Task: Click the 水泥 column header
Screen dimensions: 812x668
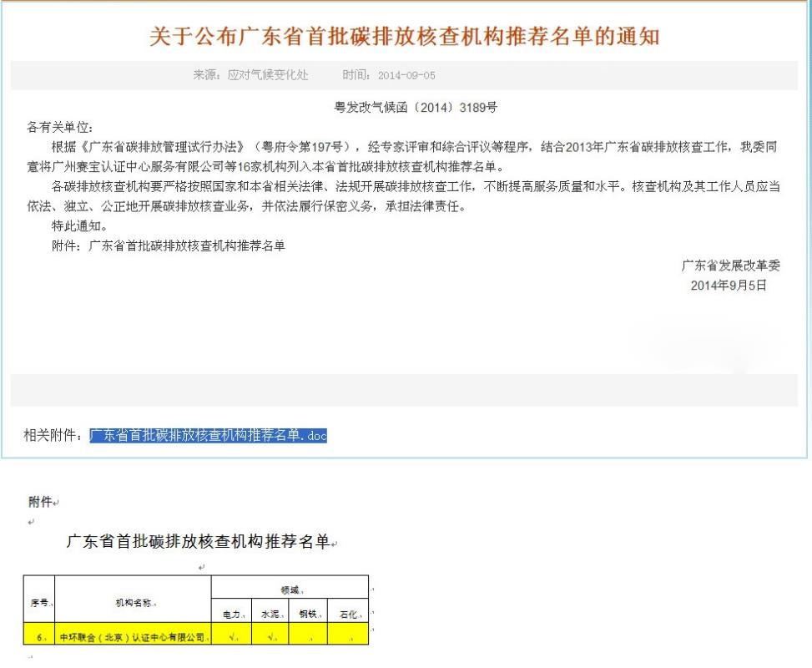Action: point(270,614)
